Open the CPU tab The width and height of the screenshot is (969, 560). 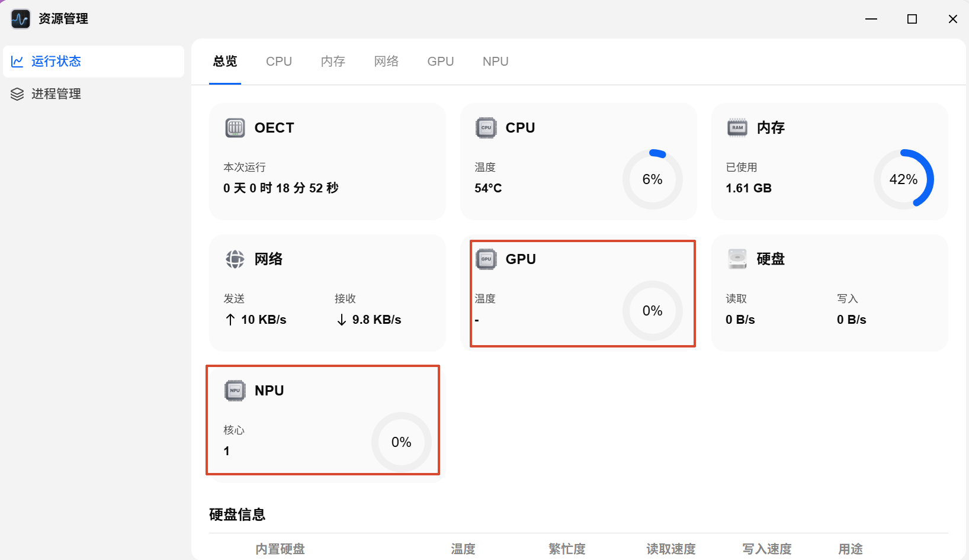click(x=279, y=62)
